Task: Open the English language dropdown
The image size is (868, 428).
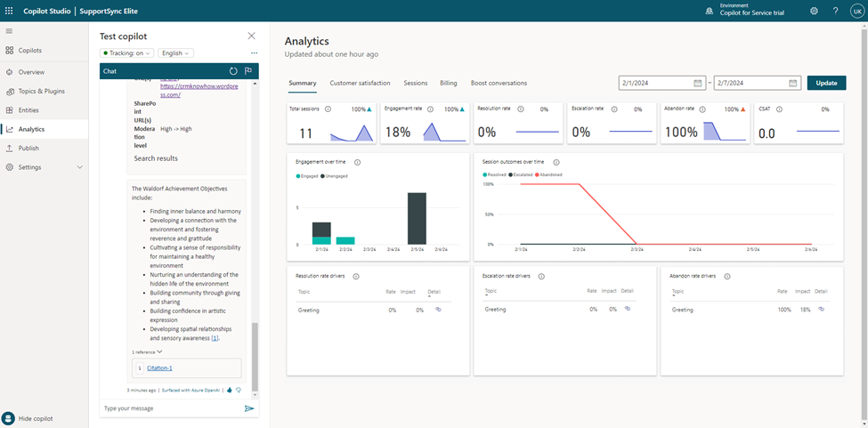Action: 175,53
